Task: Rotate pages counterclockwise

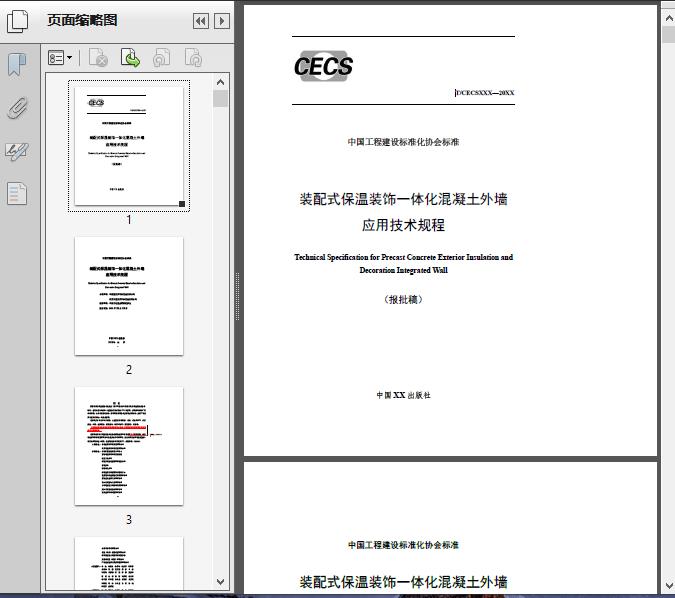Action: (x=161, y=59)
